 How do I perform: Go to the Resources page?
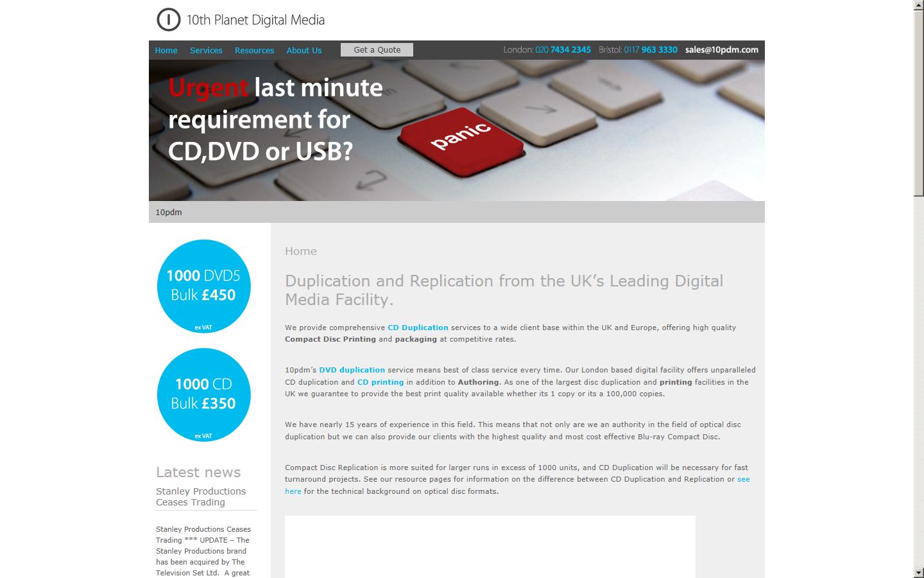click(254, 50)
